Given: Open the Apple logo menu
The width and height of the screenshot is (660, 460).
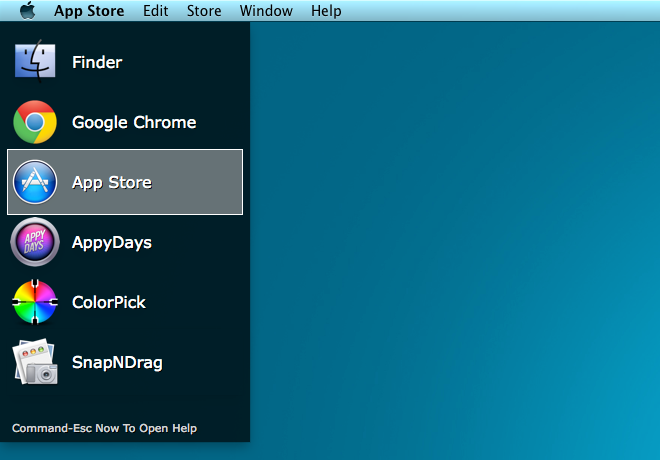Looking at the screenshot, I should (27, 11).
